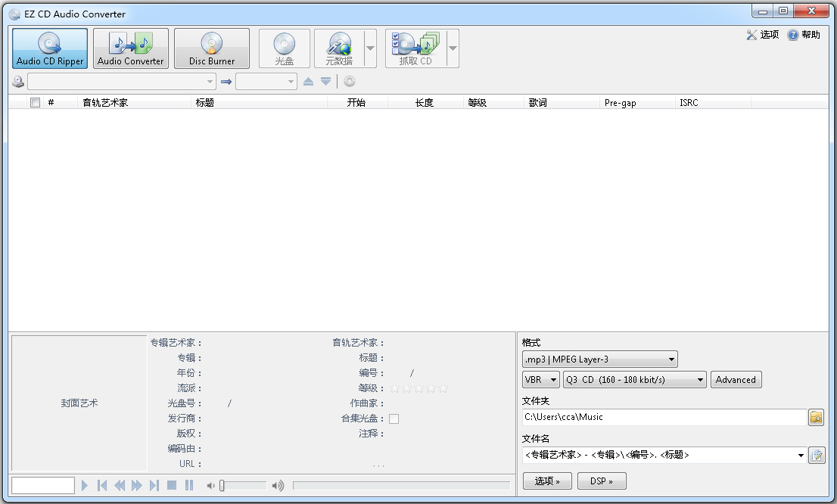Click the drive settings gear icon
Screen dimensions: 837x504
click(x=349, y=82)
